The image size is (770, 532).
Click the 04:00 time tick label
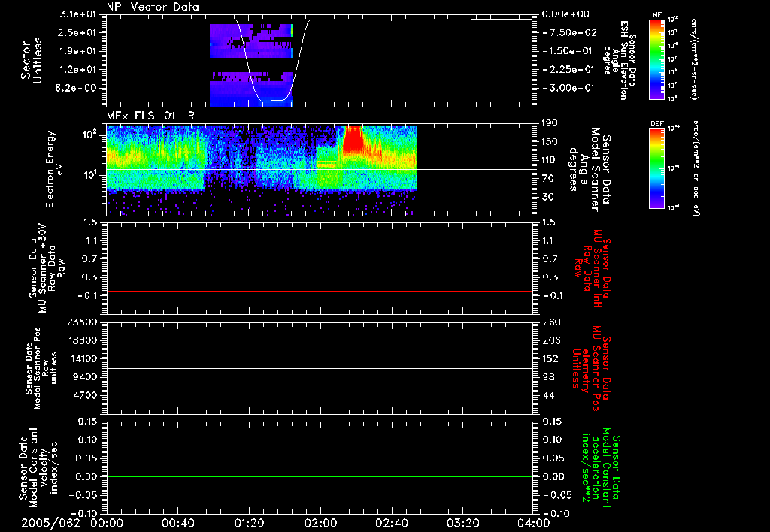point(533,523)
